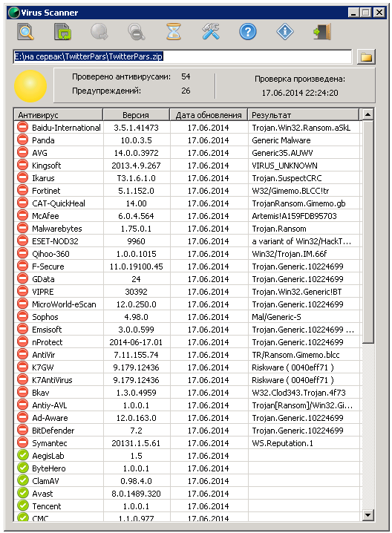Click result WS.Reputation.1 text
The height and width of the screenshot is (533, 392).
pyautogui.click(x=283, y=443)
